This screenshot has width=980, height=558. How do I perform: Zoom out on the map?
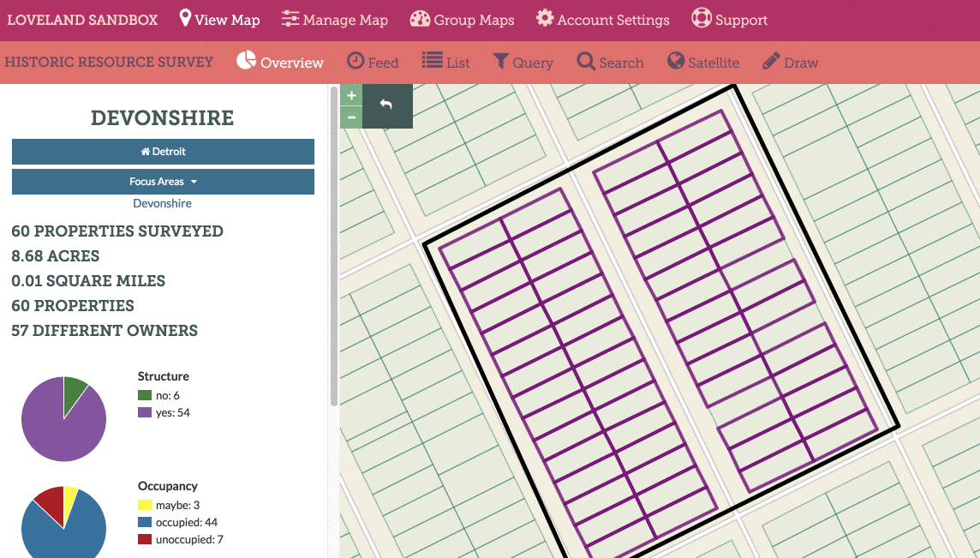(351, 117)
